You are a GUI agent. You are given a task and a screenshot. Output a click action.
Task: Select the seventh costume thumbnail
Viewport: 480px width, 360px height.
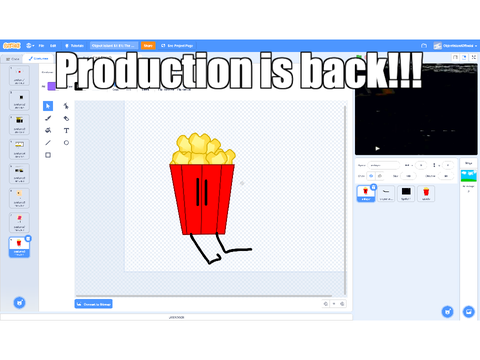pos(19,222)
